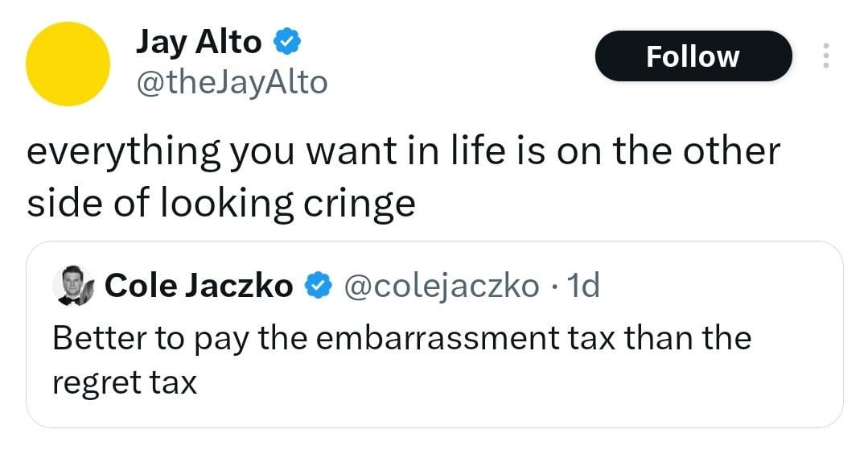Click the 1d timestamp on quoted tweet
This screenshot has height=450, width=868.
pyautogui.click(x=583, y=285)
